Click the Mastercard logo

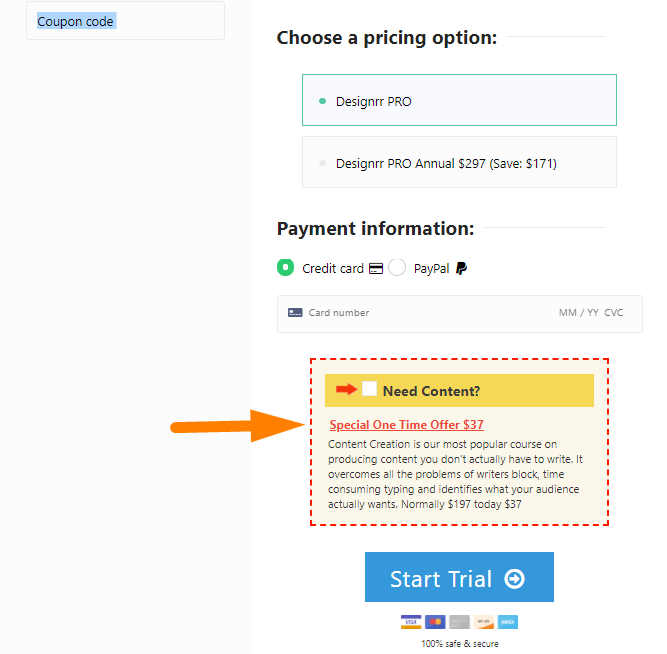click(435, 622)
